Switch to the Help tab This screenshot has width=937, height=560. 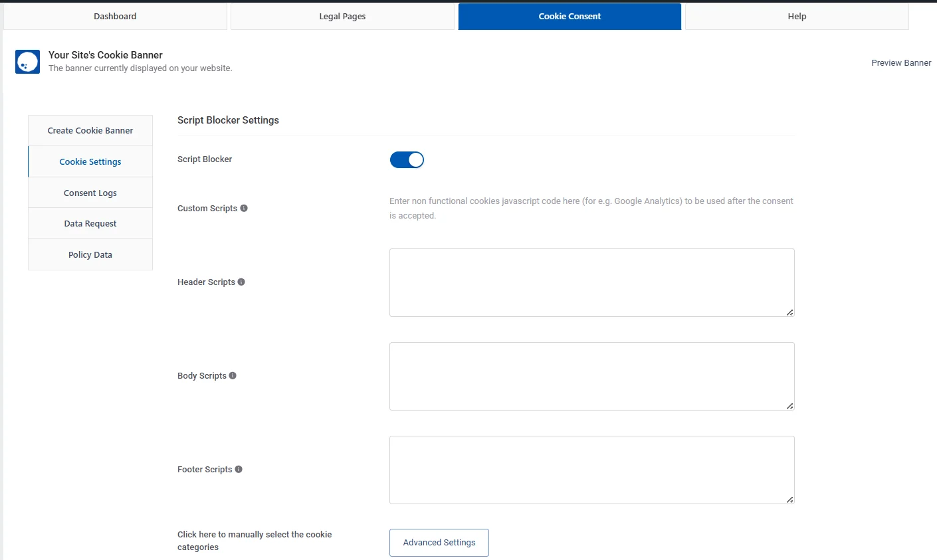796,16
